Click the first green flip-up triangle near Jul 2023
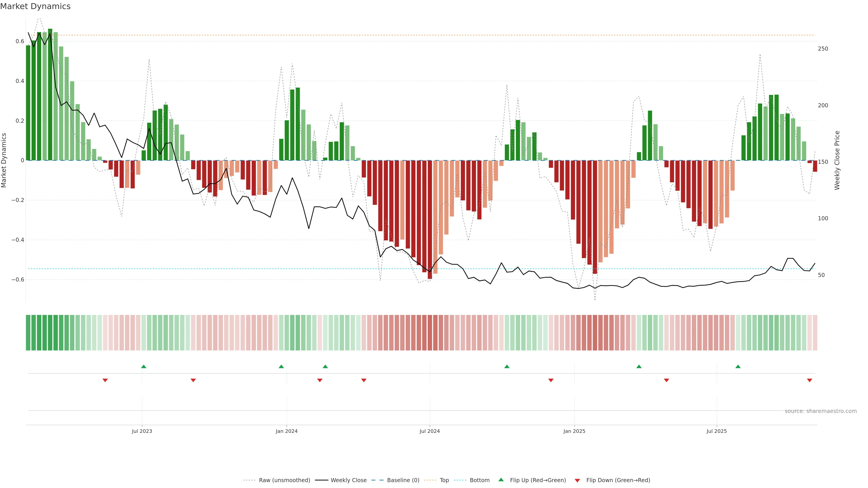Viewport: 868px width, 488px height. click(144, 366)
